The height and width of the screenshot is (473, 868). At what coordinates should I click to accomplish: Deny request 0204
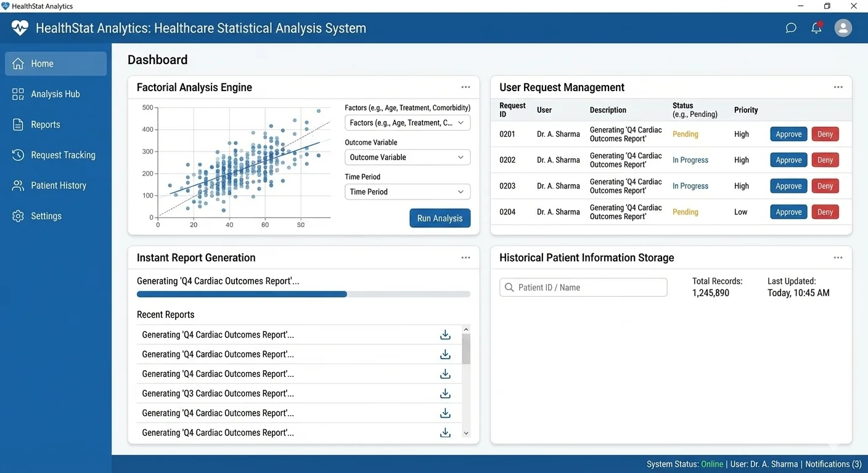[825, 212]
